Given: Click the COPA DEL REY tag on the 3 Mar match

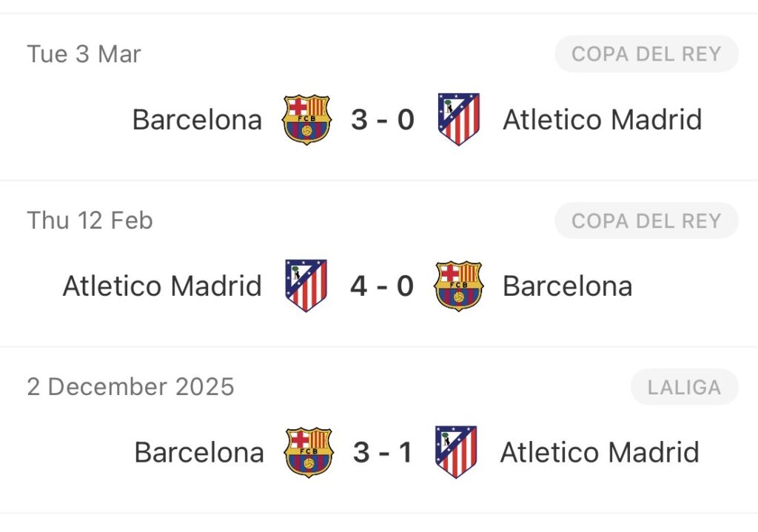Looking at the screenshot, I should click(646, 53).
